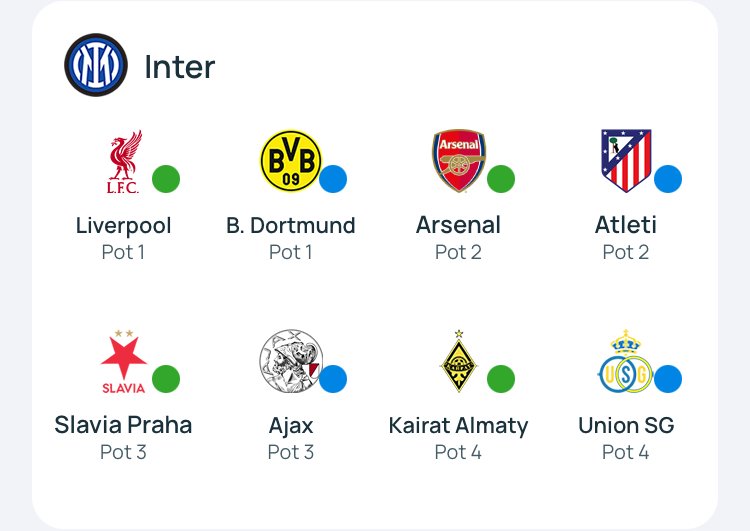Image resolution: width=750 pixels, height=531 pixels.
Task: Click the Arsenal cannon crest
Action: pos(459,161)
